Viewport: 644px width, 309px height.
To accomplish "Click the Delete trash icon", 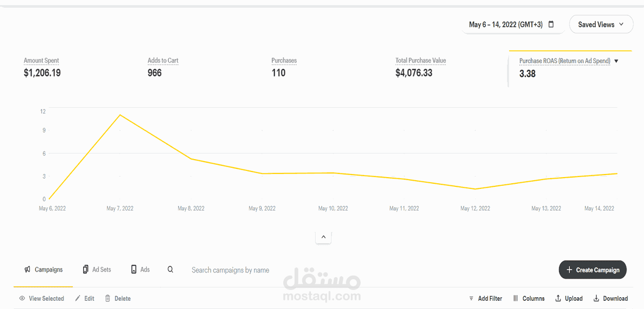I will (108, 298).
